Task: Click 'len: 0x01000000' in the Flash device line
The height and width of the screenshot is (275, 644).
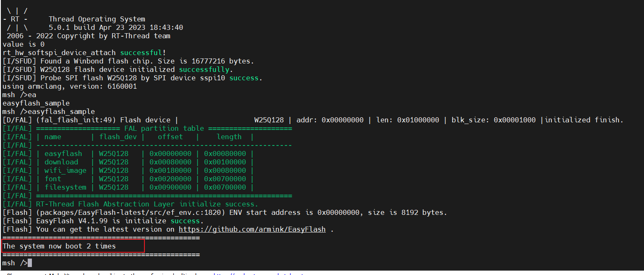Action: pos(408,120)
